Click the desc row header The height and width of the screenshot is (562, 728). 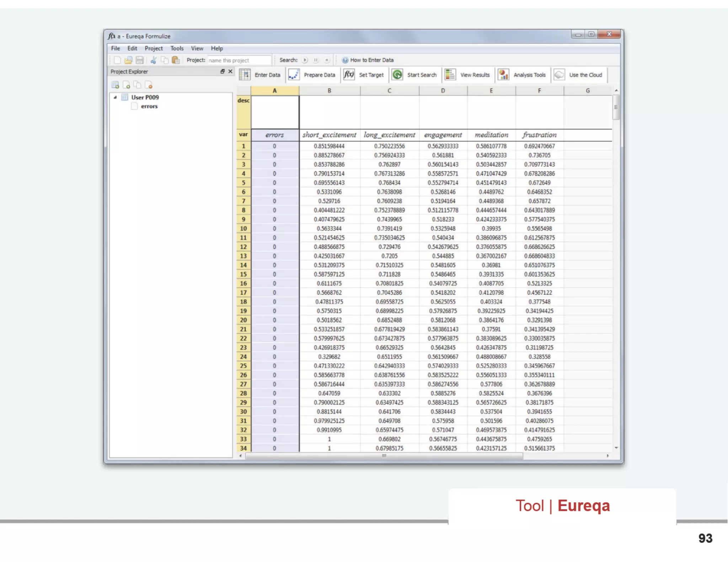click(243, 112)
